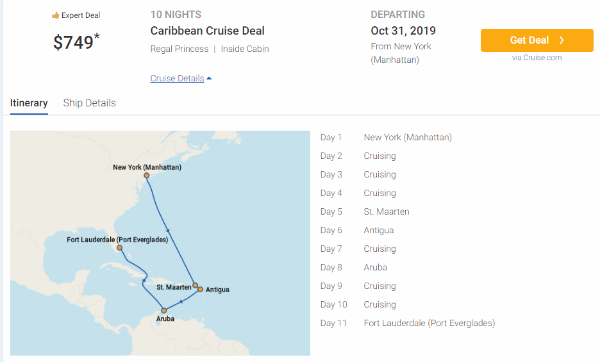Select the Antigua marker on the map
The image size is (600, 362).
[200, 289]
